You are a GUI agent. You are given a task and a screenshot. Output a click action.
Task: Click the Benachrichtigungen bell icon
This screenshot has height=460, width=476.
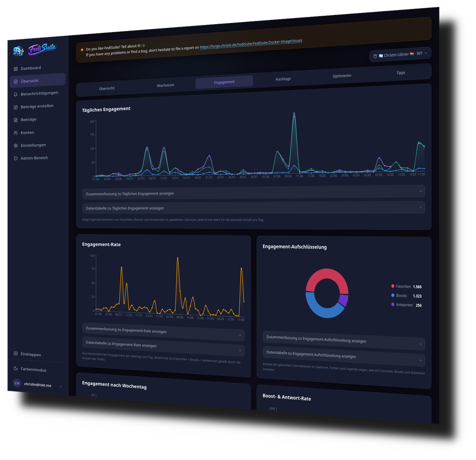[15, 94]
